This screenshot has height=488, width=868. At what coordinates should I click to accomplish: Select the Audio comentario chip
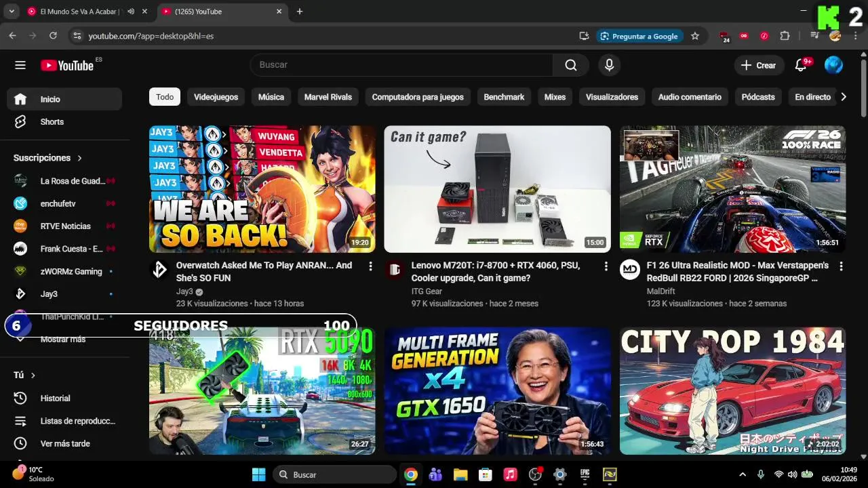point(690,97)
